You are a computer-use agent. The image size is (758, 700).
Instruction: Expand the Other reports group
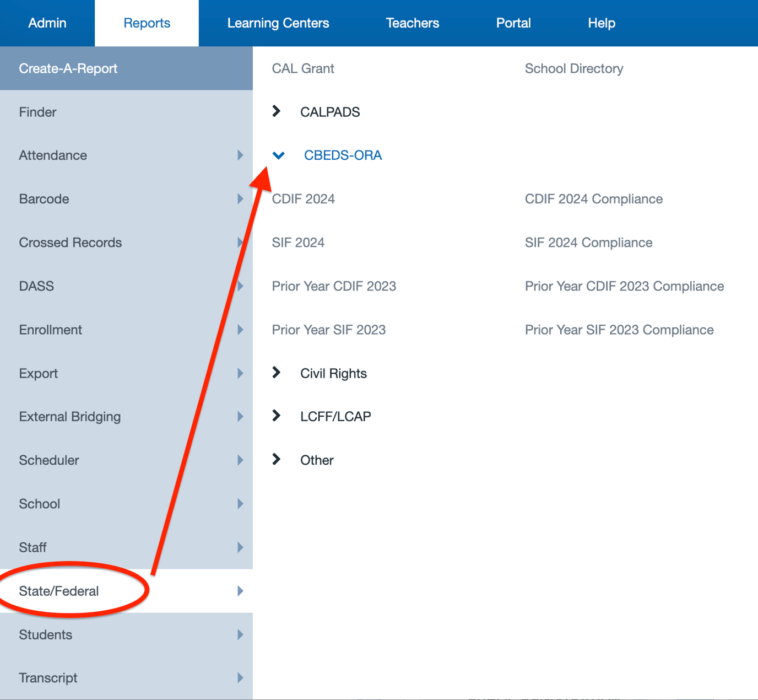click(x=277, y=460)
